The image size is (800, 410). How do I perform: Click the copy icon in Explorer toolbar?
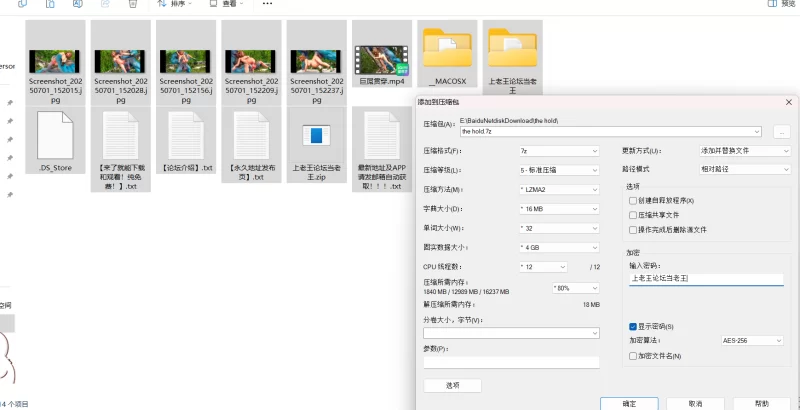[x=22, y=4]
